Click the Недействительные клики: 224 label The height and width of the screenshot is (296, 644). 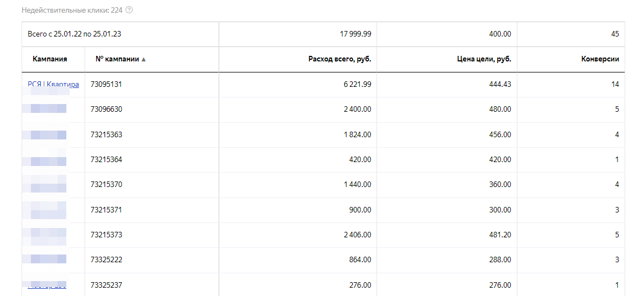pos(72,11)
